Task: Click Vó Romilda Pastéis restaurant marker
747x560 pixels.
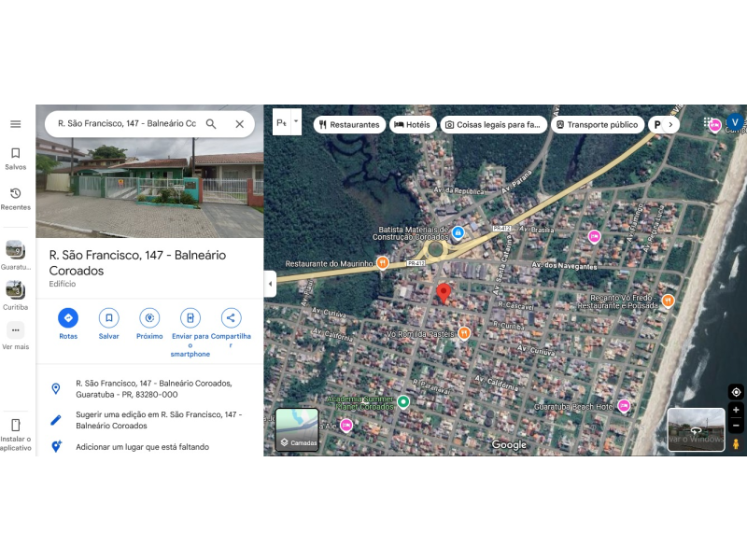Action: coord(464,333)
